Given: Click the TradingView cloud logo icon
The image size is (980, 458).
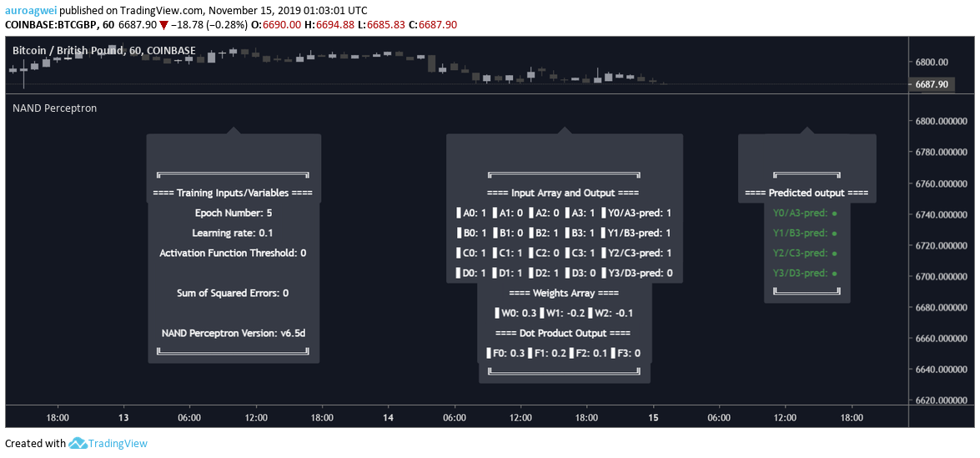Looking at the screenshot, I should 77,443.
